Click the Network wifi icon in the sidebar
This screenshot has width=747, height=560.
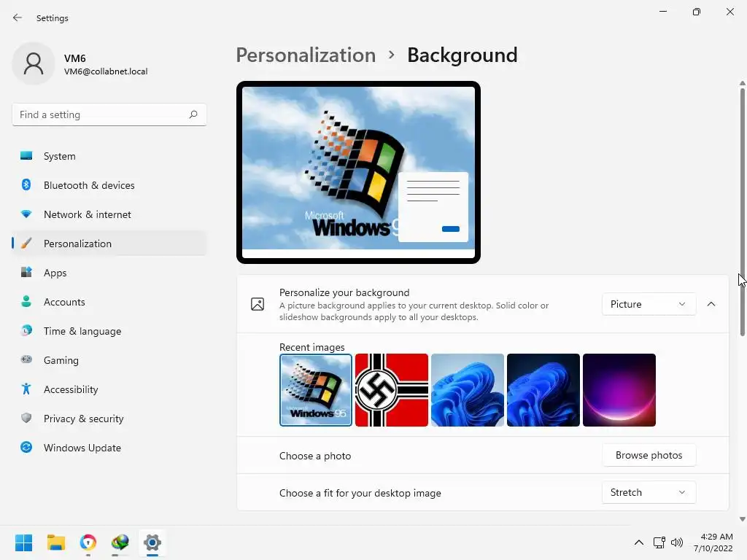tap(26, 214)
